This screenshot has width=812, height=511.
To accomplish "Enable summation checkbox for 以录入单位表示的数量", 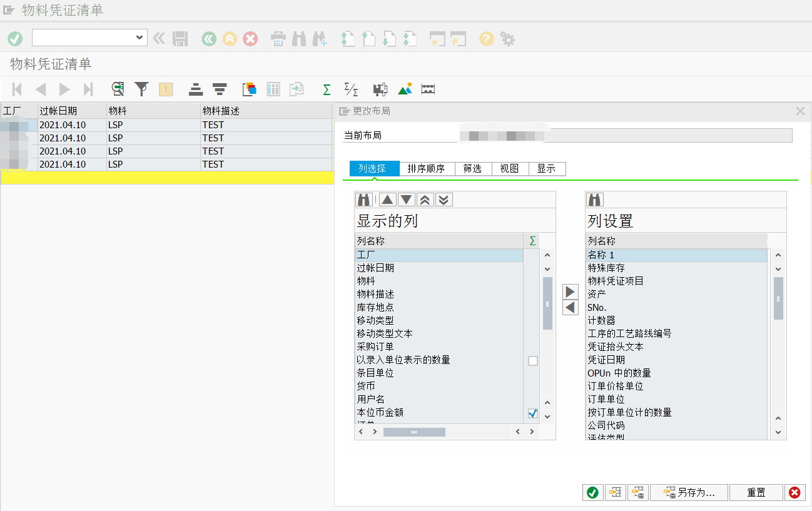I will click(x=532, y=360).
